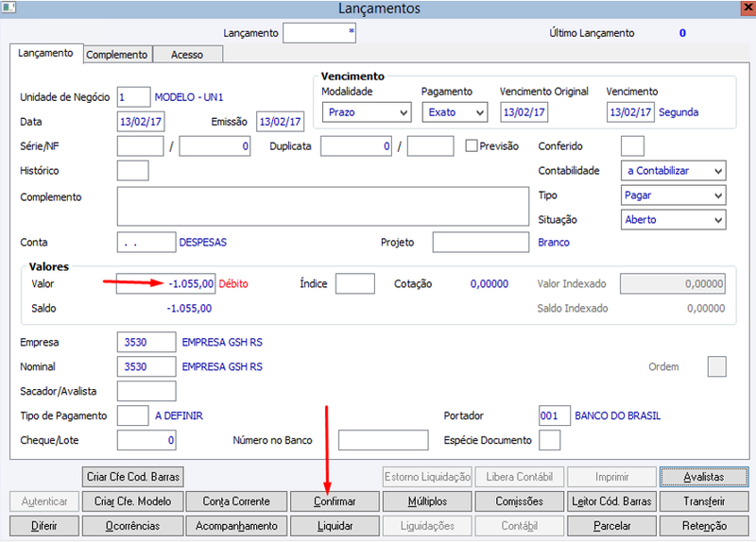The image size is (756, 542).
Task: Focus the Lançamento number field at top
Action: 319,33
